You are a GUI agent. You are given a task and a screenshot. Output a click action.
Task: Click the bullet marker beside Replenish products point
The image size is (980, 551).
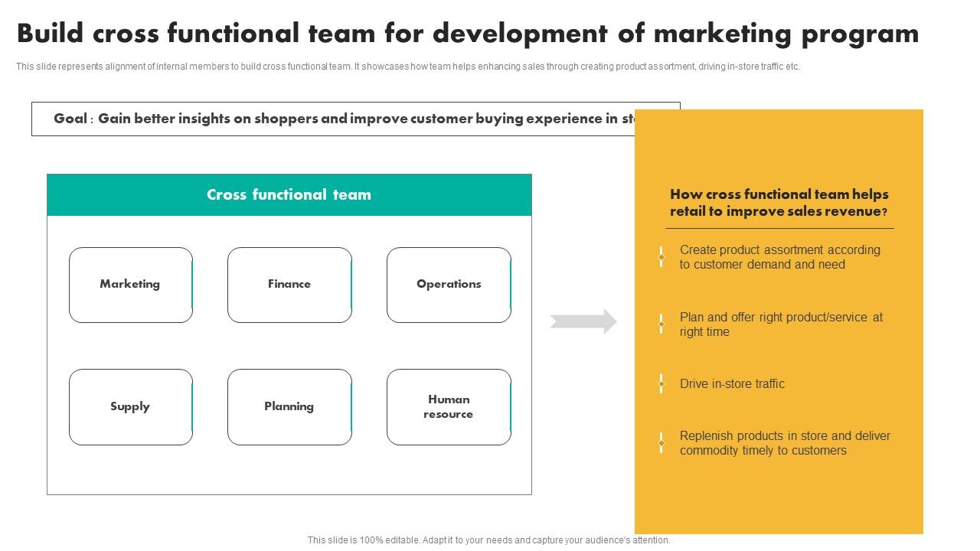661,442
